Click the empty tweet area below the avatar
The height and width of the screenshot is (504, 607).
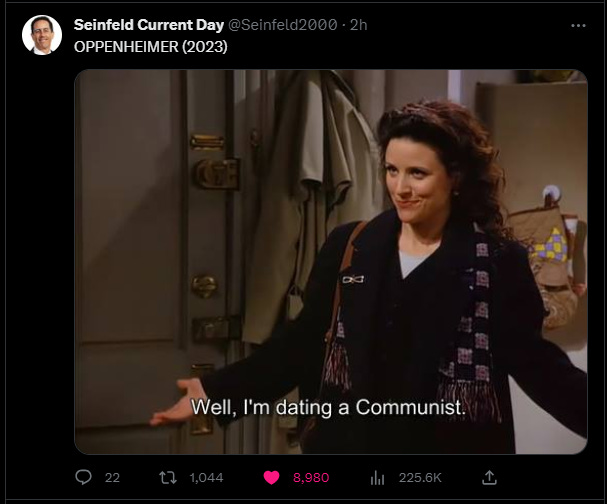pos(39,271)
